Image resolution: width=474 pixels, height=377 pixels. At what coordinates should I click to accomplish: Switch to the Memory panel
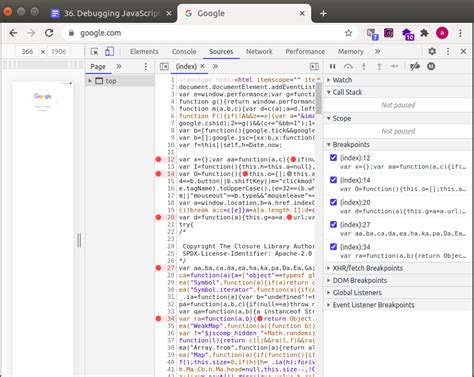click(x=351, y=52)
